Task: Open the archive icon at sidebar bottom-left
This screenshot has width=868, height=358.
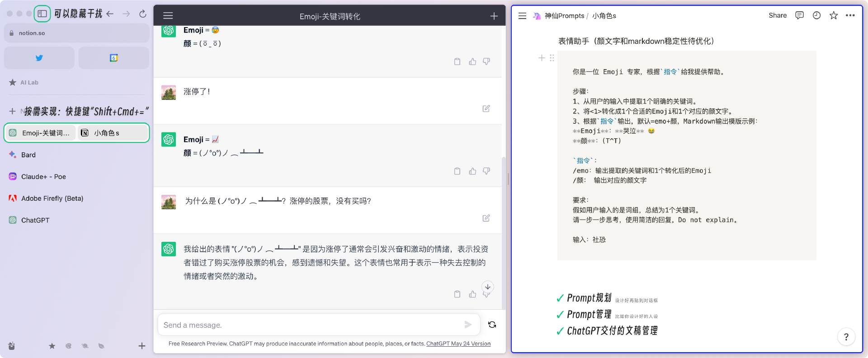Action: [x=12, y=346]
